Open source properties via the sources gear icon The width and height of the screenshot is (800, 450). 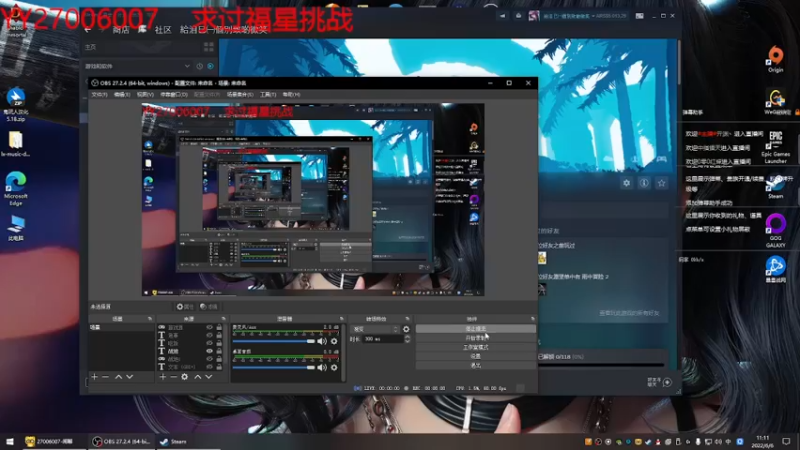(185, 377)
